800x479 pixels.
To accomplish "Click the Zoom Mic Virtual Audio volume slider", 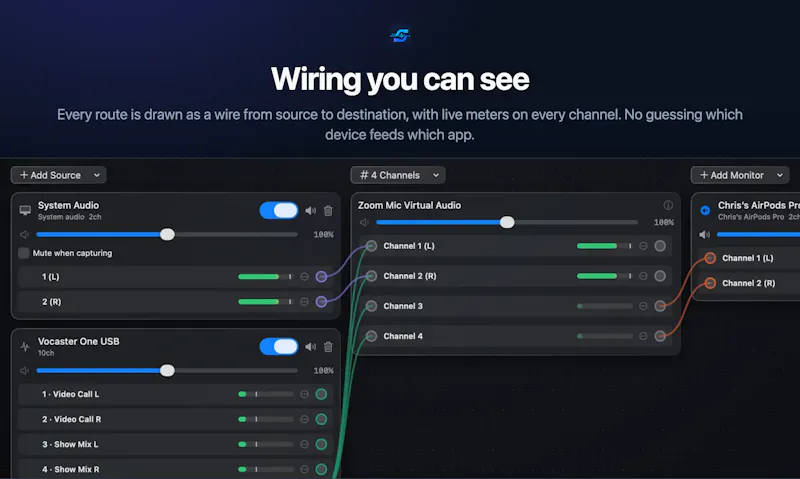I will 507,222.
